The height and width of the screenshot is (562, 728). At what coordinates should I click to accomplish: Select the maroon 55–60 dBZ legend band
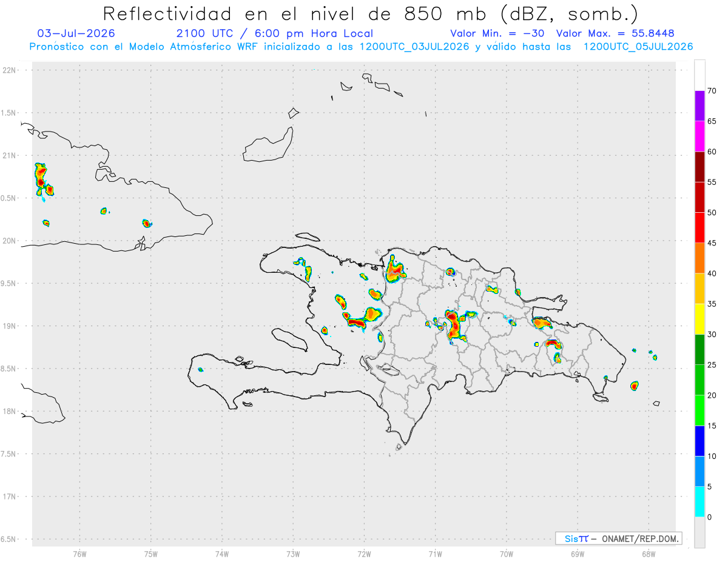click(699, 167)
